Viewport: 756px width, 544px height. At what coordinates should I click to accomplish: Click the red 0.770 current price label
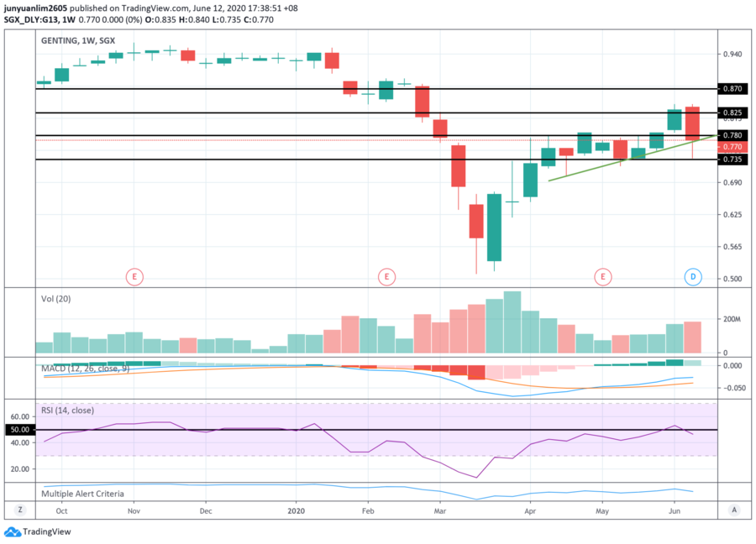(x=732, y=147)
